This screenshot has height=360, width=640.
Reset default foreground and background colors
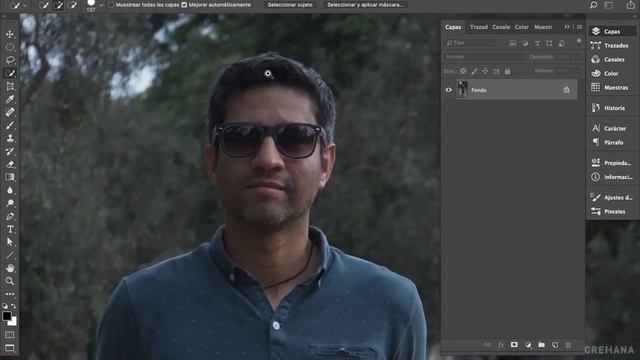tap(5, 306)
